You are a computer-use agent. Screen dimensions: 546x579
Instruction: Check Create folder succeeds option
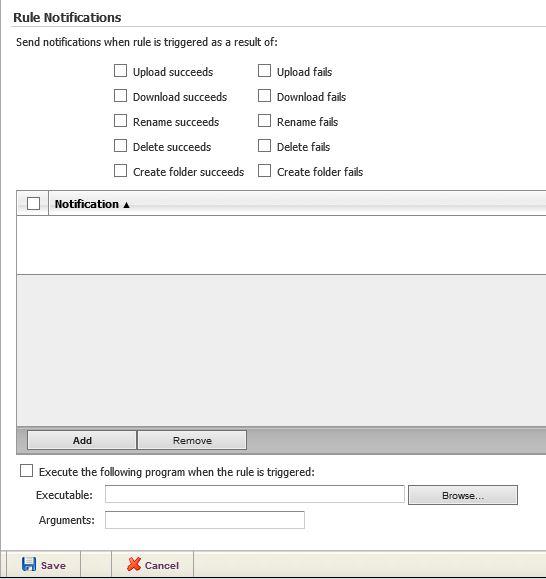pyautogui.click(x=120, y=171)
